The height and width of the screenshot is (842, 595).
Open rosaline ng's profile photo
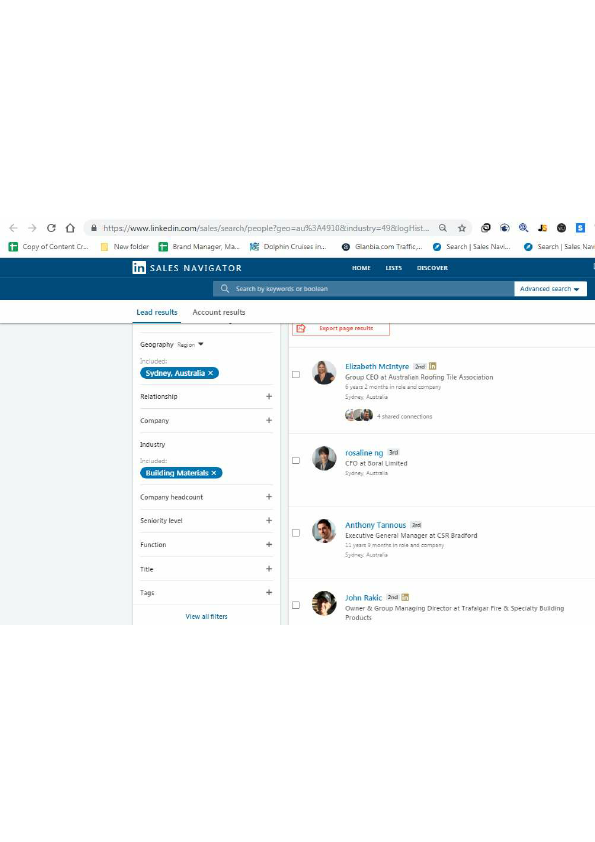tap(324, 458)
